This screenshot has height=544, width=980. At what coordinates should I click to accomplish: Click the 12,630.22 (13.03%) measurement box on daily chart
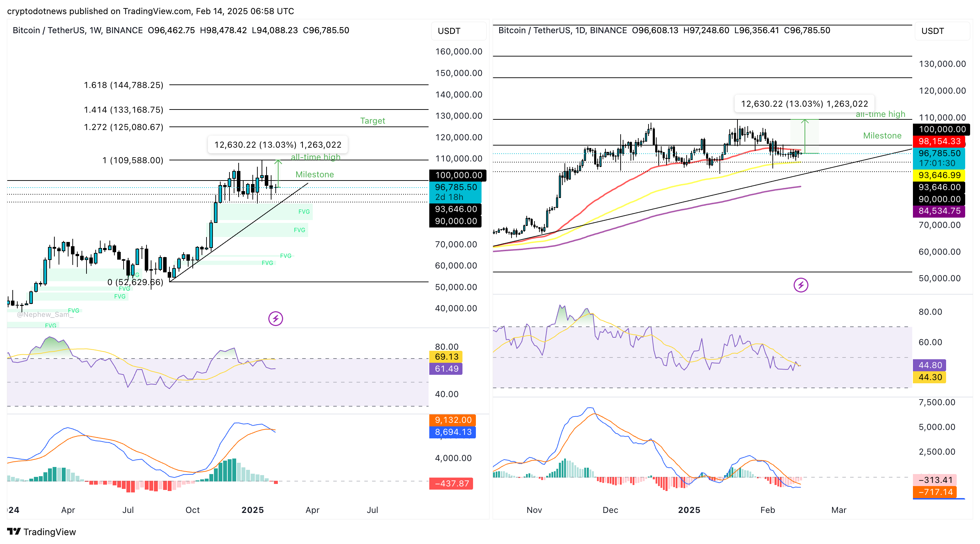(x=804, y=104)
